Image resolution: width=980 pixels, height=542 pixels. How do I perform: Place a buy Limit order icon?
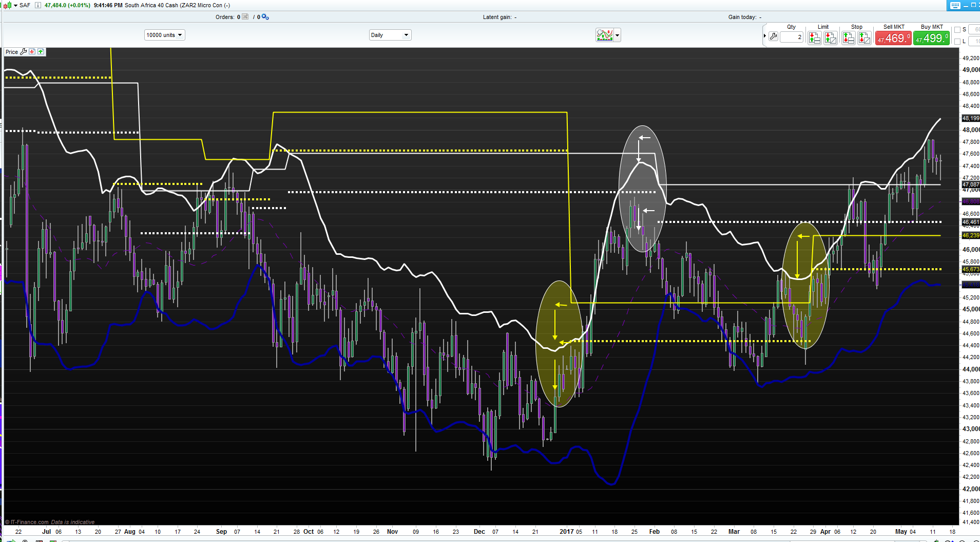tap(815, 38)
